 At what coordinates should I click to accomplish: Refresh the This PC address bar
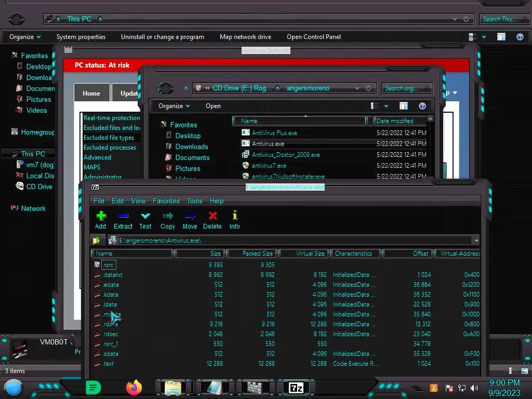pyautogui.click(x=466, y=19)
